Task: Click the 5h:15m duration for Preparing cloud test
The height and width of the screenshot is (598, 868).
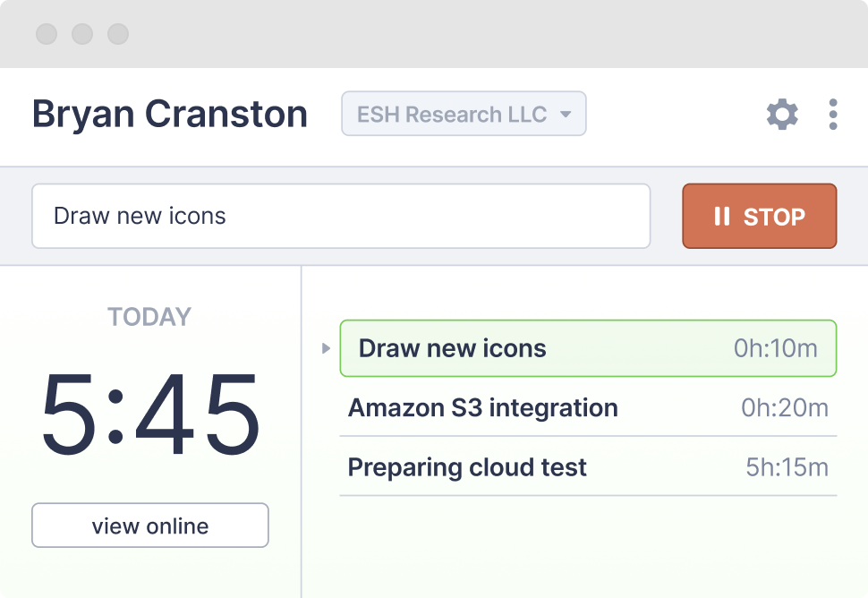Action: point(787,467)
